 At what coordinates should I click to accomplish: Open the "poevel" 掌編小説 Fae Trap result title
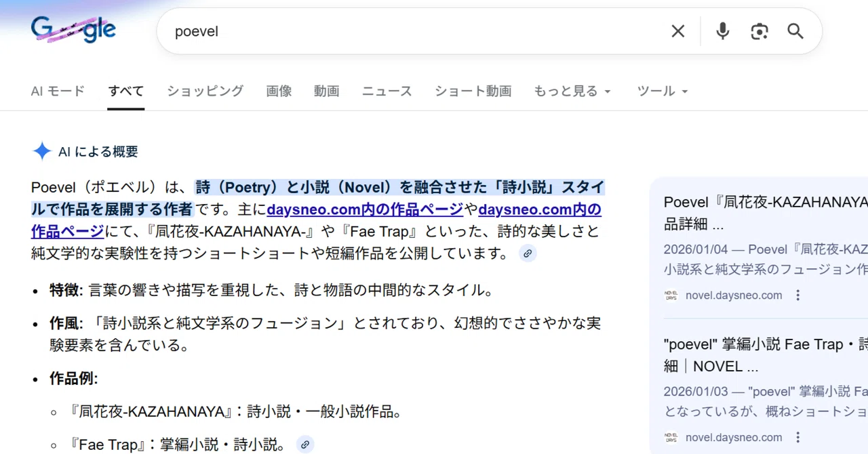click(x=766, y=355)
